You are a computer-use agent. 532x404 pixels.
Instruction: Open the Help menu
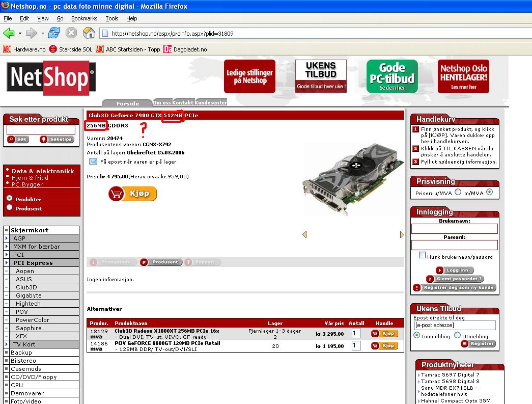tap(132, 18)
